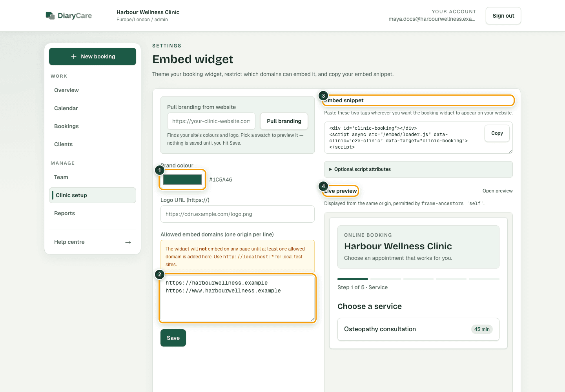The height and width of the screenshot is (392, 565).
Task: Click the Sign out button
Action: 503,16
